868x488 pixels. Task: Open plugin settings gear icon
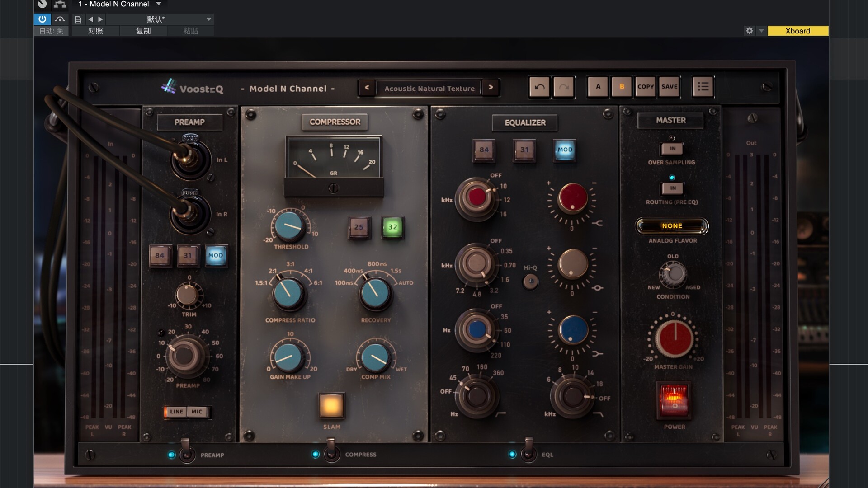tap(750, 31)
